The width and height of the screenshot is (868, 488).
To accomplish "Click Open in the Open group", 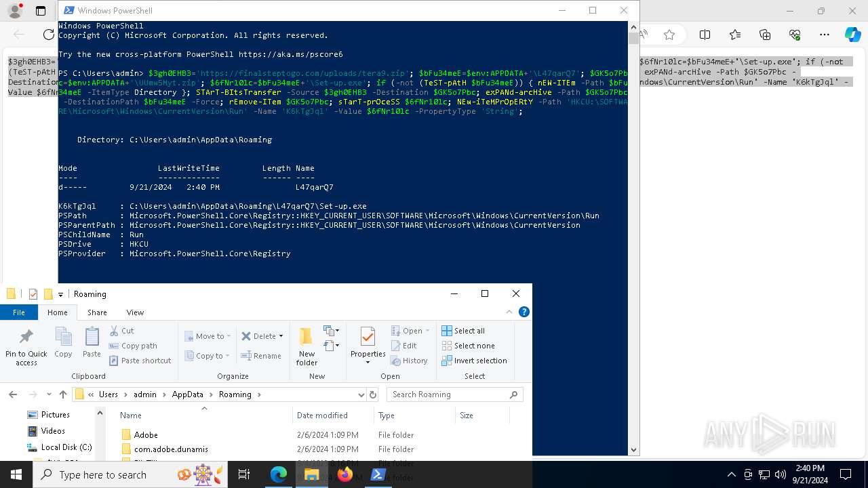I will click(x=411, y=331).
